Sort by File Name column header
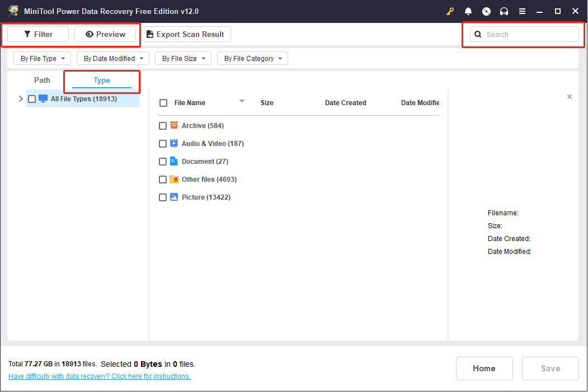The image size is (588, 392). tap(190, 103)
